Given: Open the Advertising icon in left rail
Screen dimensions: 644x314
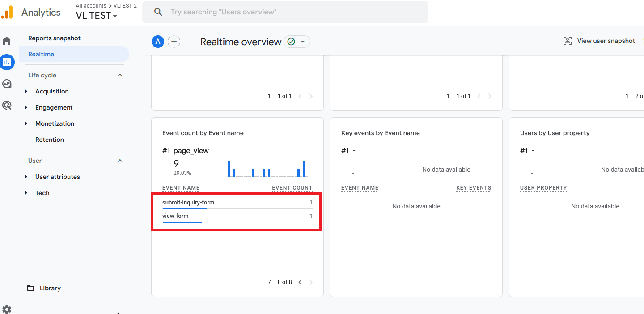Looking at the screenshot, I should pyautogui.click(x=7, y=105).
